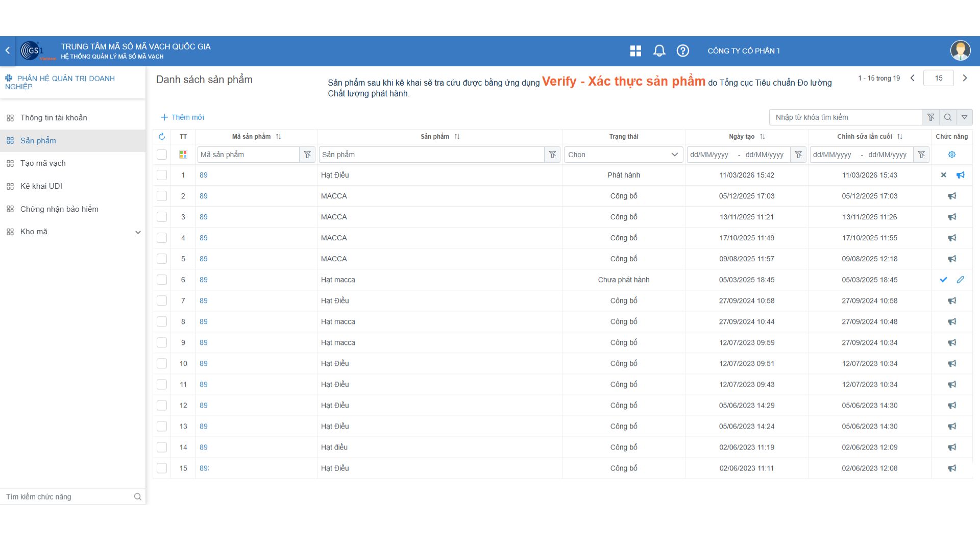Screen dimensions: 980x551
Task: Click the checkmark approve icon in row 6
Action: click(943, 280)
